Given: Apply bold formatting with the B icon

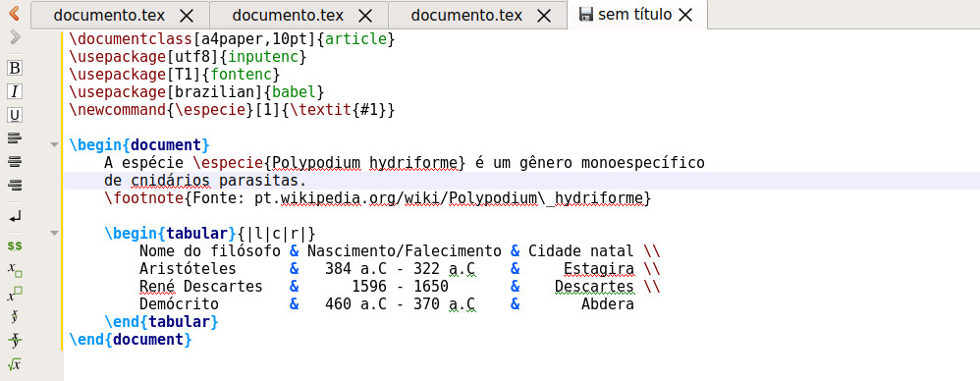Looking at the screenshot, I should (x=15, y=68).
